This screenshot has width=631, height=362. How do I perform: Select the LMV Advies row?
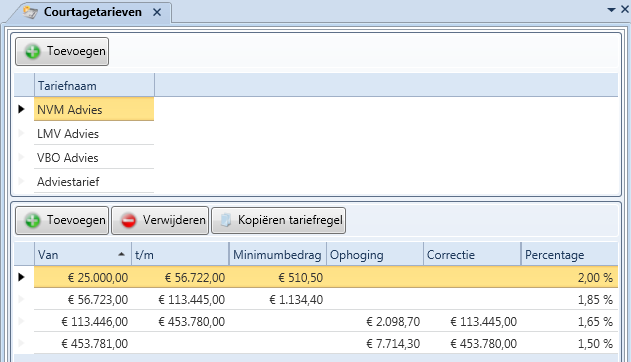tap(94, 134)
